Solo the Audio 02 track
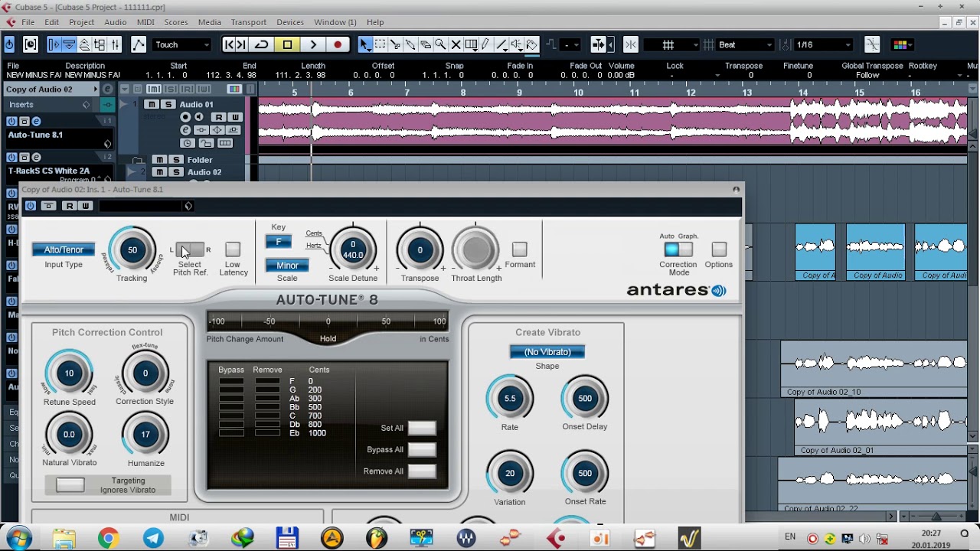The image size is (980, 551). [x=176, y=172]
